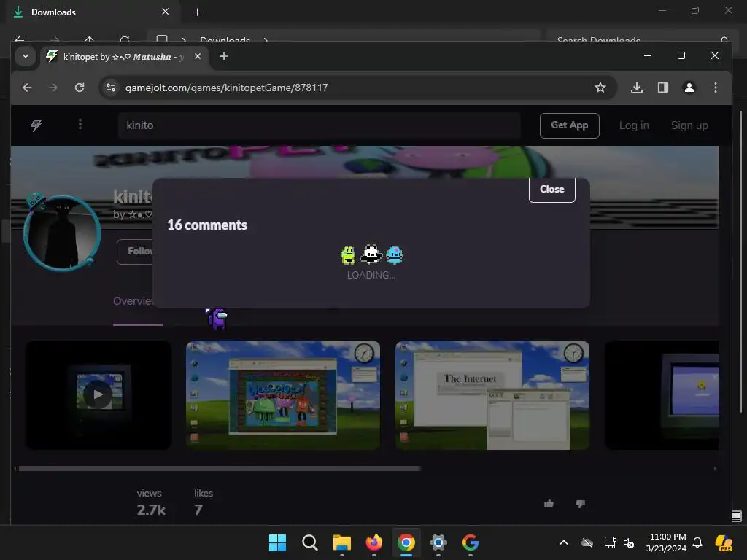Image resolution: width=747 pixels, height=560 pixels.
Task: Click the horizontal media scrollbar
Action: (220, 469)
